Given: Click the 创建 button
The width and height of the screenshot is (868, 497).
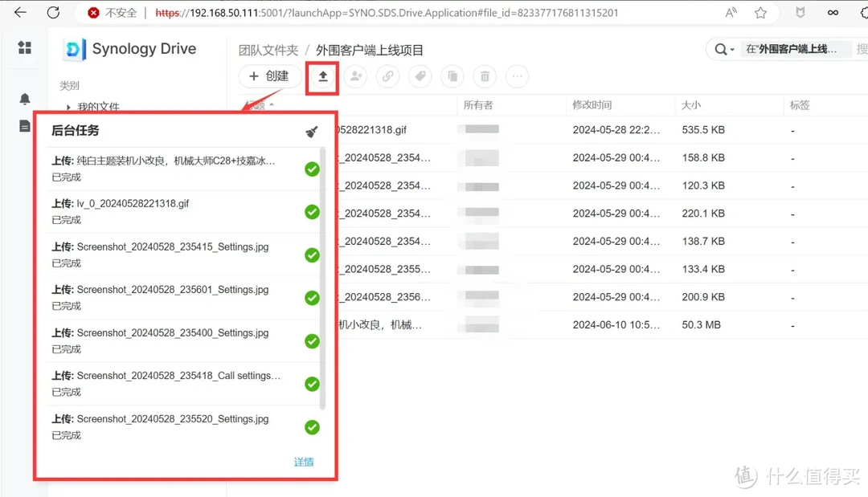Looking at the screenshot, I should [269, 76].
